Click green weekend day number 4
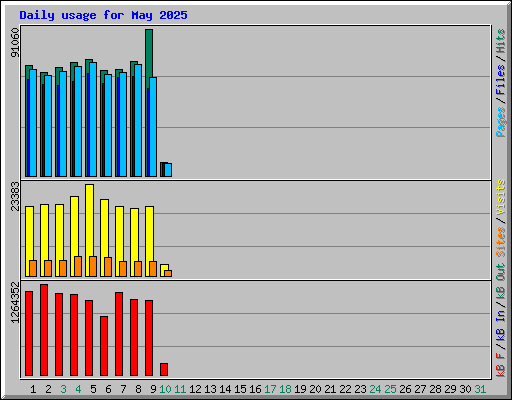 [78, 389]
